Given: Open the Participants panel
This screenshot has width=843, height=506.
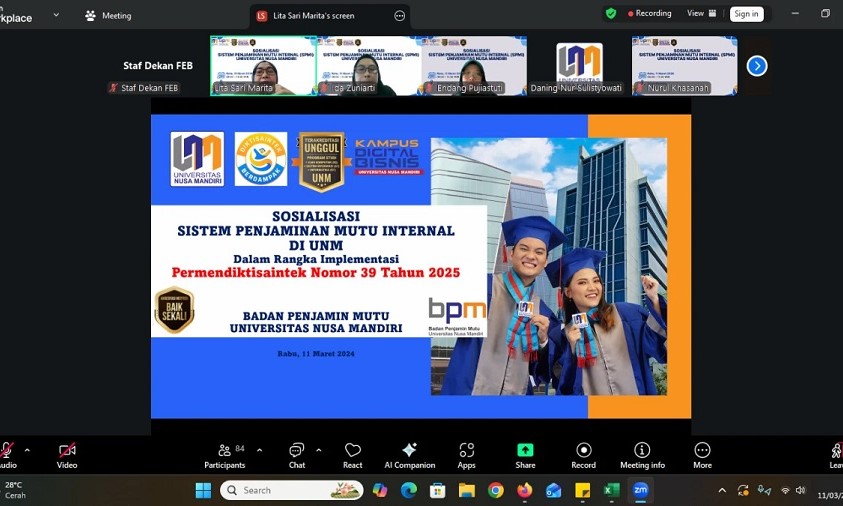Looking at the screenshot, I should click(x=224, y=455).
